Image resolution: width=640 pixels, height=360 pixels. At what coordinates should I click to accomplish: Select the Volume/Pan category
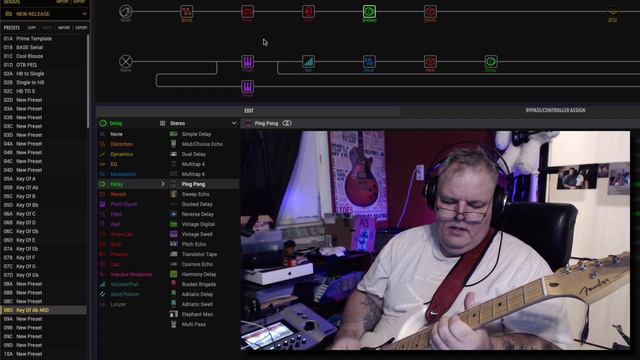coord(124,284)
